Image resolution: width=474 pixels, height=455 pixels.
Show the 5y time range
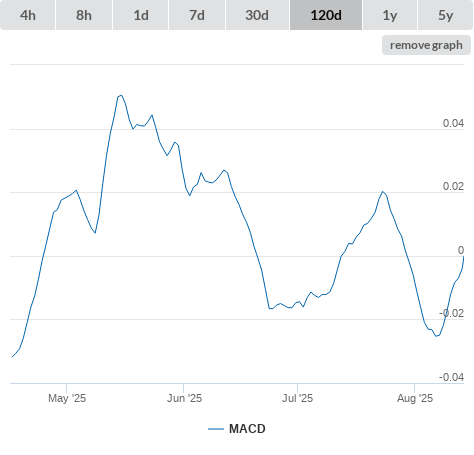point(445,15)
